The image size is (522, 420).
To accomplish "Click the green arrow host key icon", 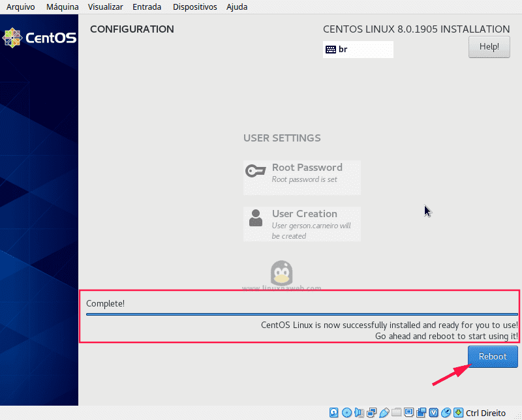I will (459, 413).
